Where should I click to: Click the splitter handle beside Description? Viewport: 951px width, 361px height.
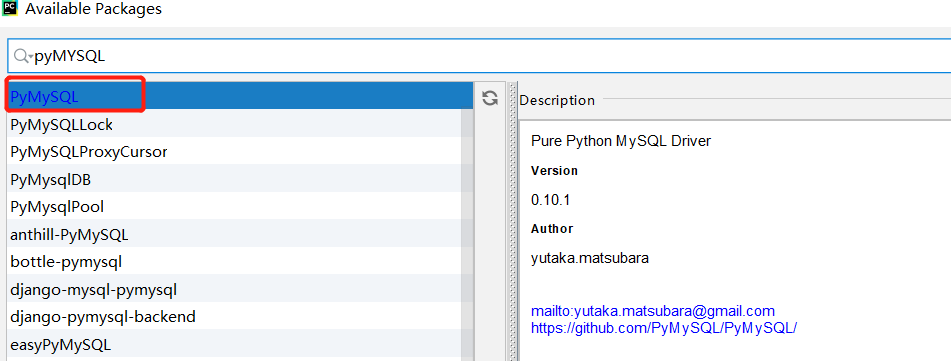point(512,221)
